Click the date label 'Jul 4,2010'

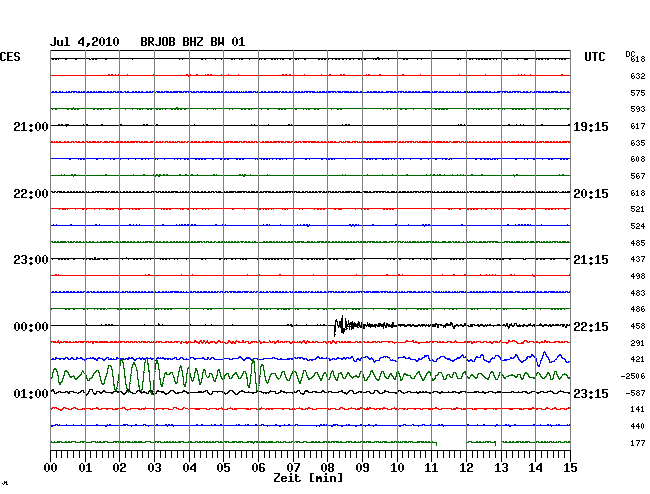(85, 42)
